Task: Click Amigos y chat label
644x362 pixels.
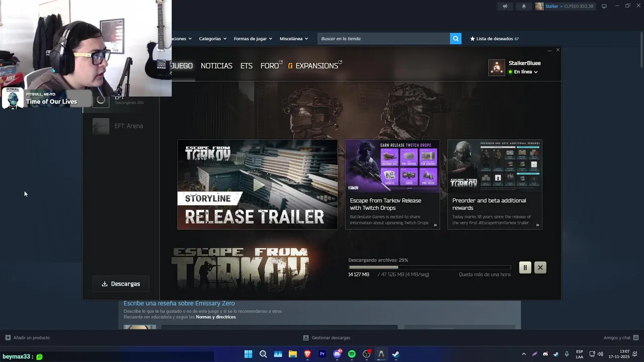Action: [x=617, y=338]
